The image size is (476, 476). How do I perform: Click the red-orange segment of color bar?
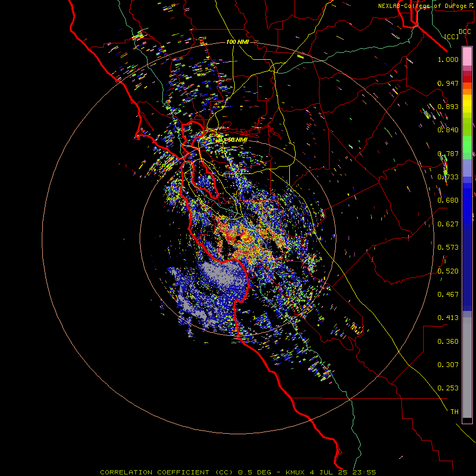point(467,86)
